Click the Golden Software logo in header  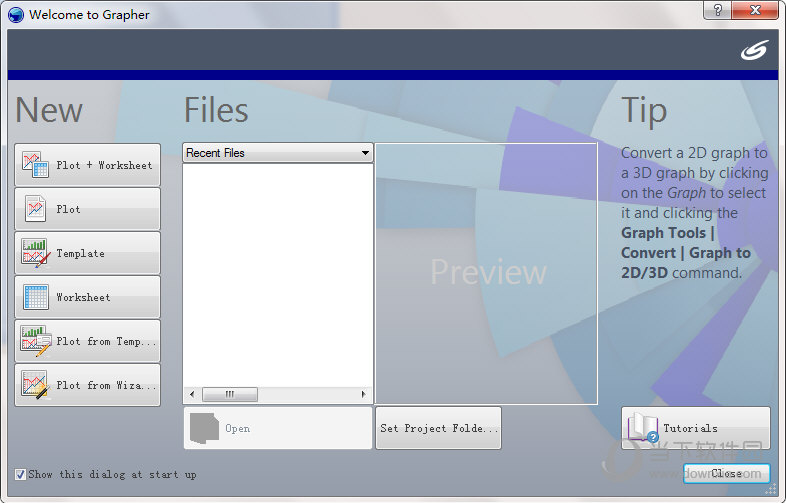(754, 50)
